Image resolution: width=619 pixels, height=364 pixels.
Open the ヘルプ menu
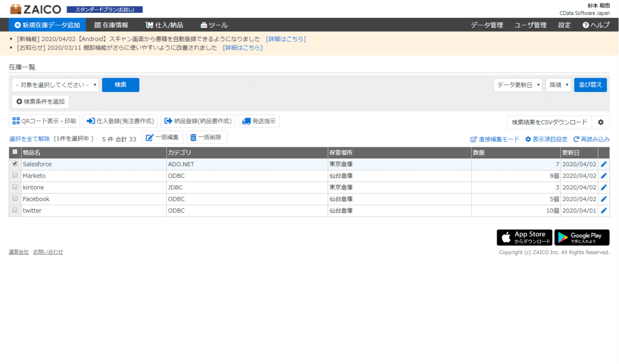click(x=596, y=25)
